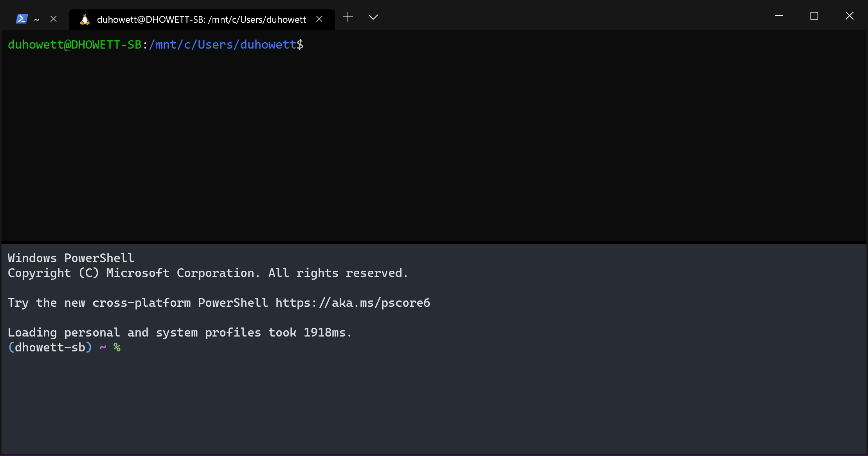Open the https://aka.ms/pscore6 link
This screenshot has width=868, height=456.
pos(352,302)
